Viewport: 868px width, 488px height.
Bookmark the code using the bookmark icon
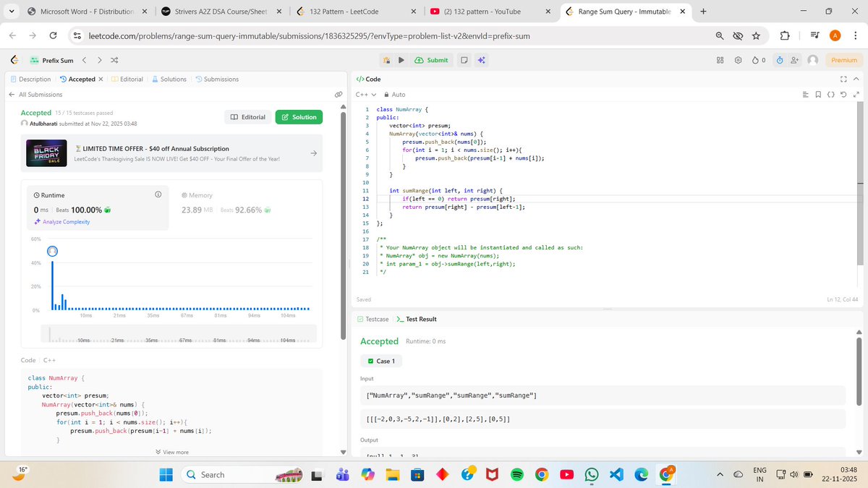818,94
